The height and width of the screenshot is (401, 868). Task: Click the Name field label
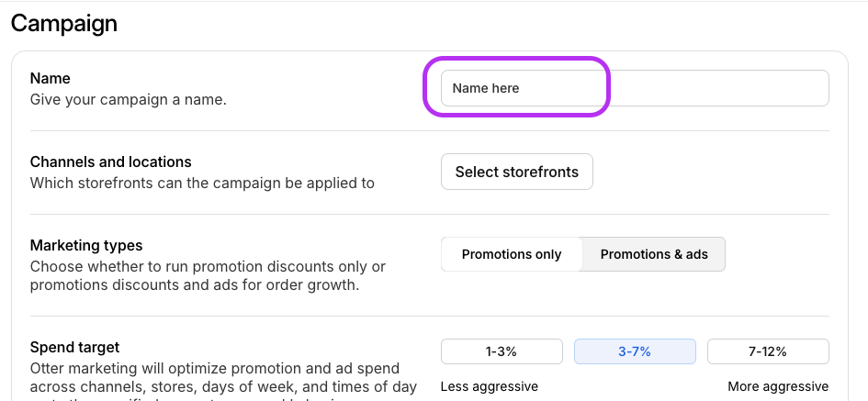coord(51,79)
